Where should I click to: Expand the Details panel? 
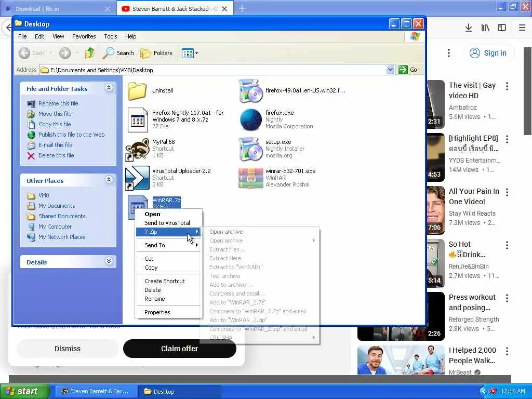click(x=109, y=261)
